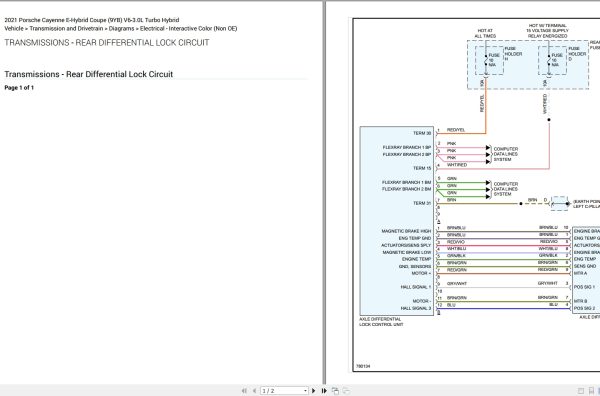Viewport: 600px width, 396px height.
Task: Click COMPUTER DATA LINES SYSTEM reference for PNK wires
Action: click(505, 154)
